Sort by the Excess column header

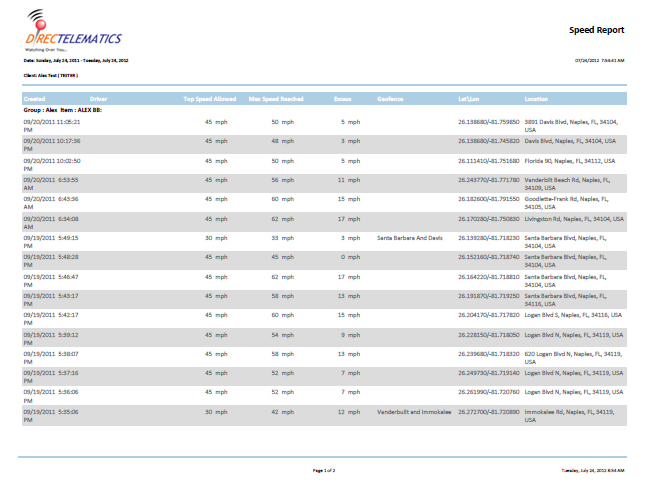tap(343, 99)
